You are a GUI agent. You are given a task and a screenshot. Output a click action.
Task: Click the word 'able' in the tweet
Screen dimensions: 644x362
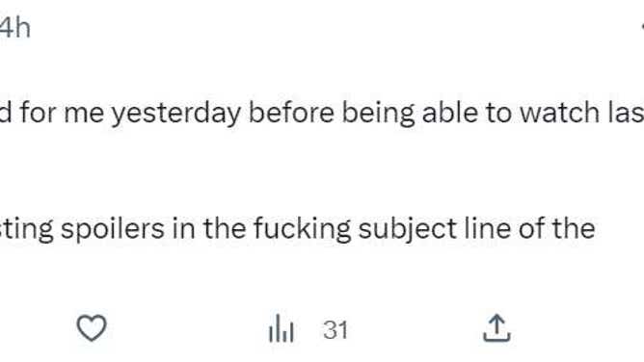449,113
